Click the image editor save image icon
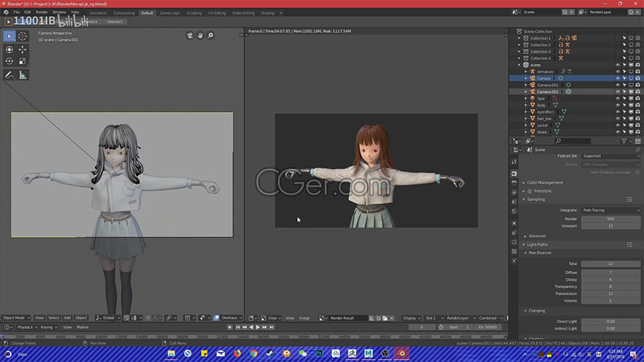644x362 pixels. coord(385,318)
